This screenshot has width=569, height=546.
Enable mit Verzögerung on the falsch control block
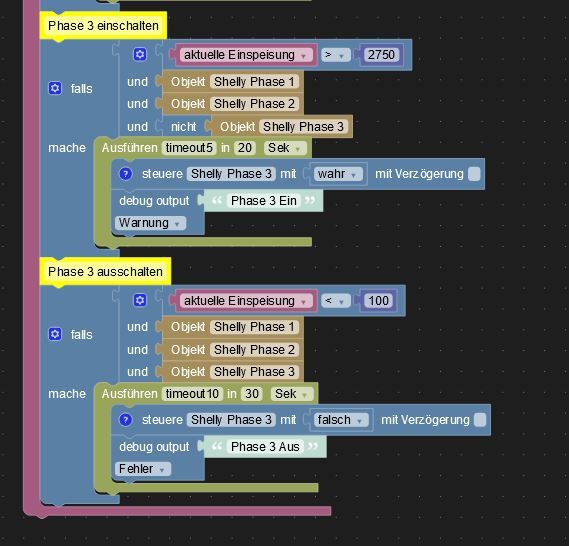tap(480, 420)
